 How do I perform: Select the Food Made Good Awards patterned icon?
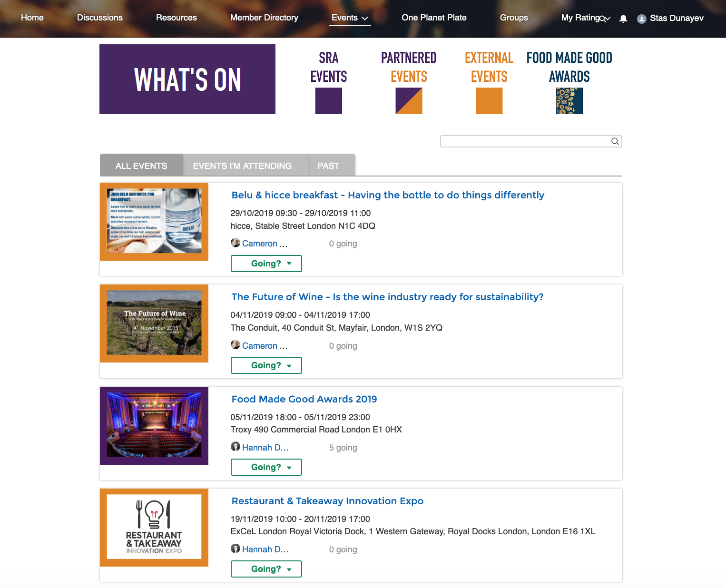coord(569,101)
